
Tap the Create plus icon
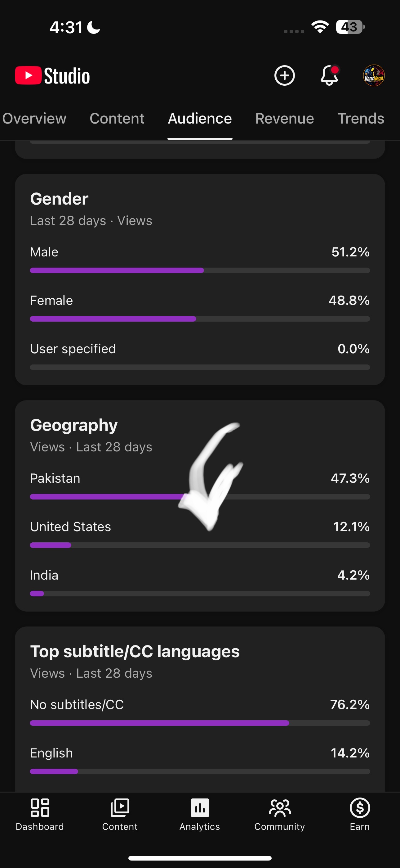point(285,75)
